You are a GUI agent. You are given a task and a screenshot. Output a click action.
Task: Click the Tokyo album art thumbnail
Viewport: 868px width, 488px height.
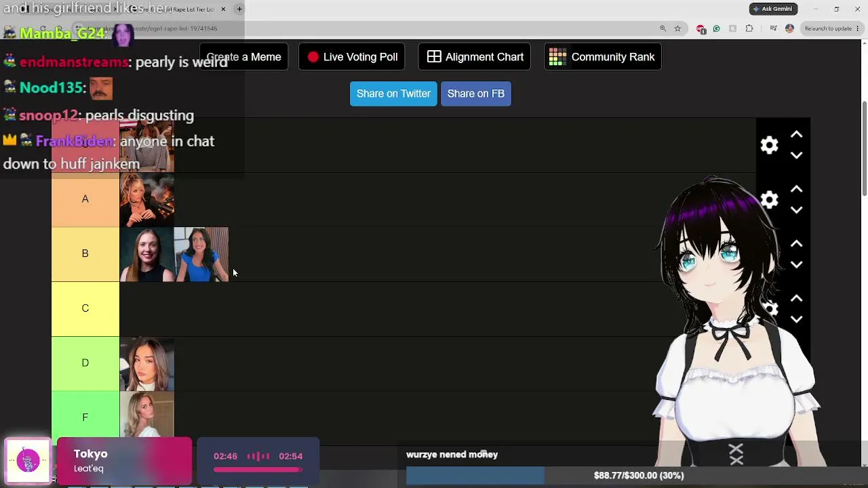[x=28, y=462]
